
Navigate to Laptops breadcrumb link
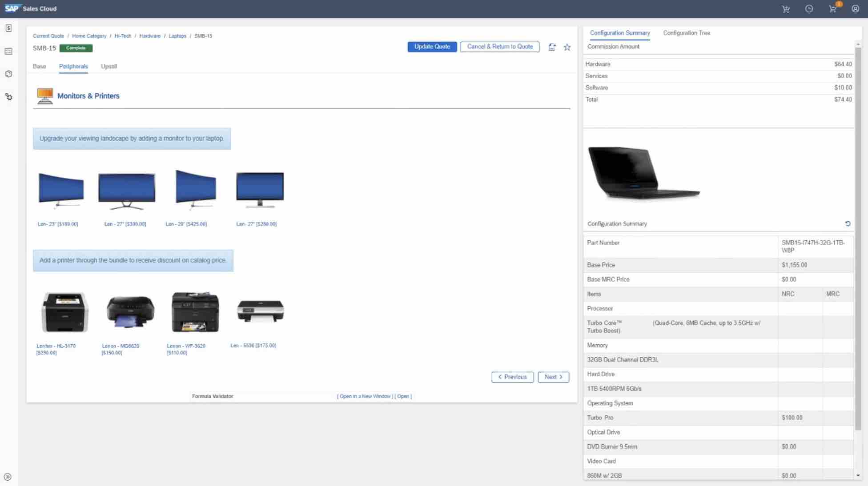point(177,36)
